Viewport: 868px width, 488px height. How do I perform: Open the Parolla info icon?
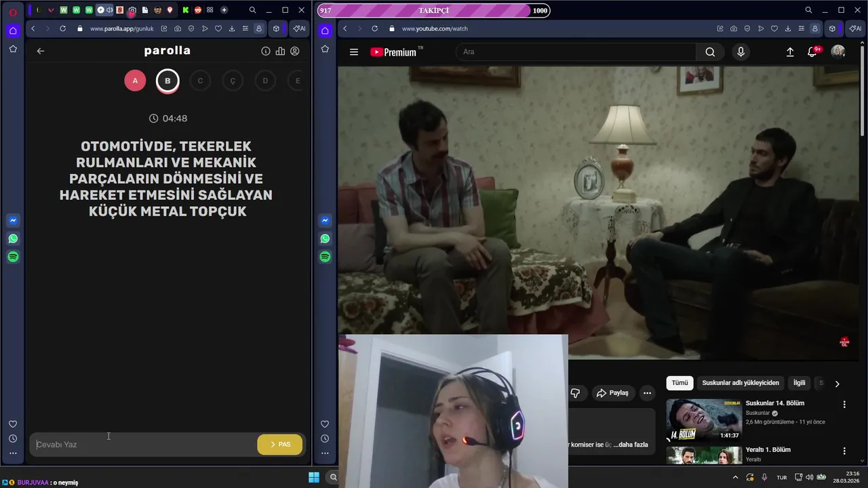click(266, 51)
